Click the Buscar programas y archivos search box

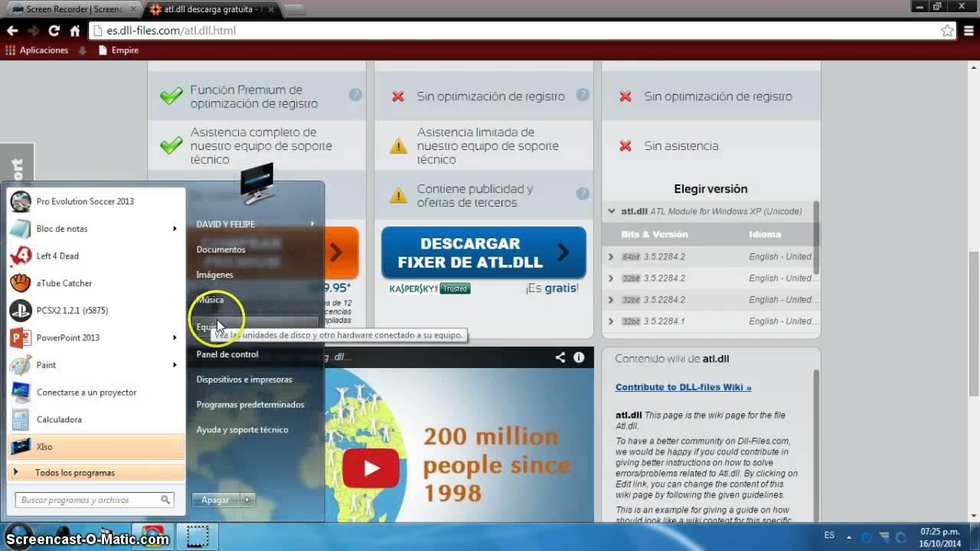(95, 500)
